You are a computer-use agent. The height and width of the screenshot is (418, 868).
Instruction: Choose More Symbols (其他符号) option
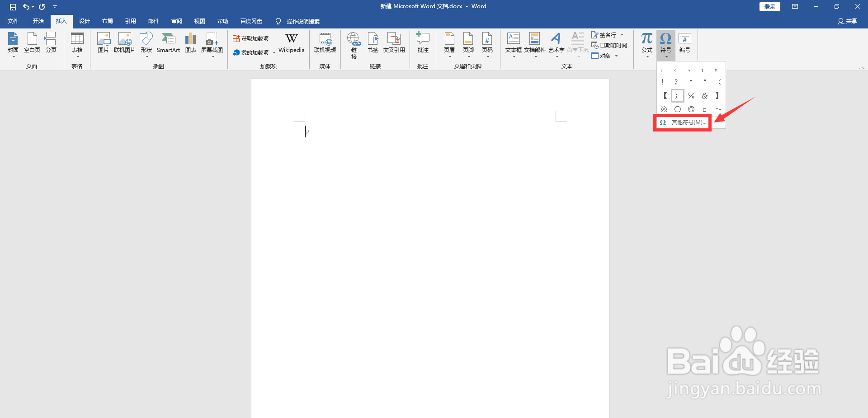[x=683, y=122]
